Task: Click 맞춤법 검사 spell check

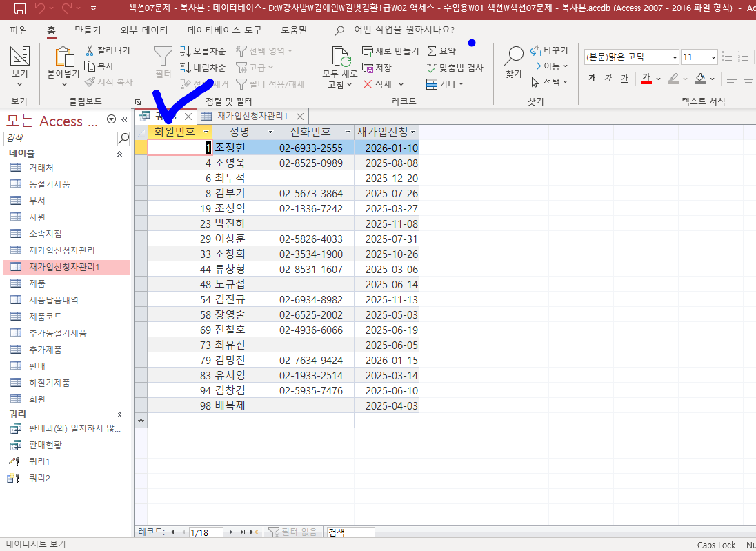Action: 455,68
